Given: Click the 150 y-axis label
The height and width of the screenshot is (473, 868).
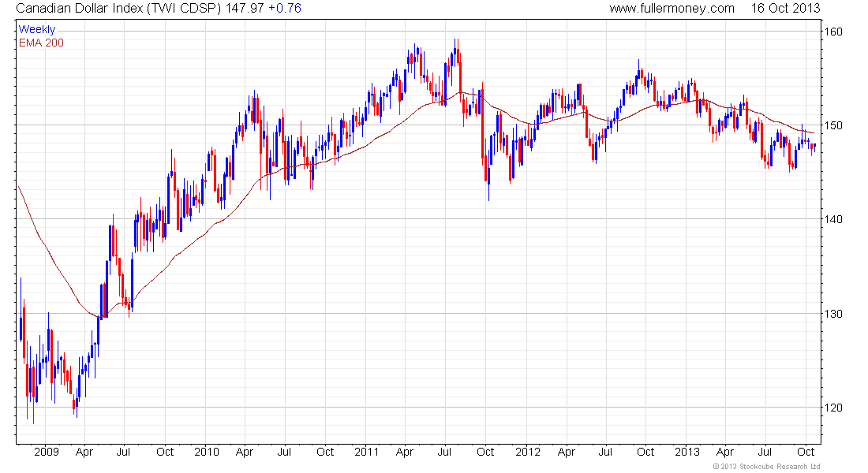Looking at the screenshot, I should coord(834,125).
